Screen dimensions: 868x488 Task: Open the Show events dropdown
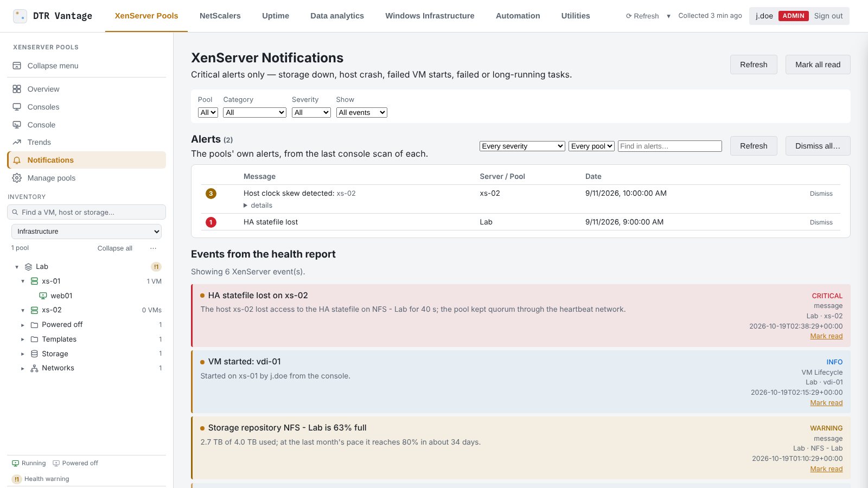[362, 112]
